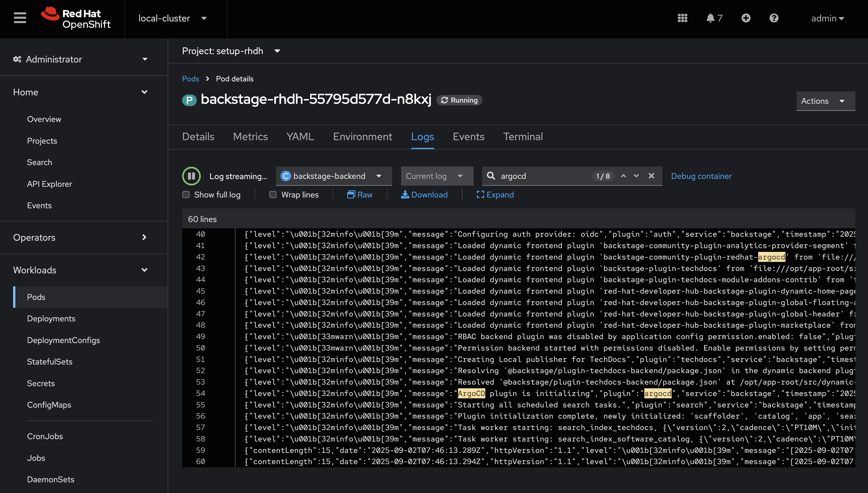Open ConfigMaps in sidebar

coord(49,405)
